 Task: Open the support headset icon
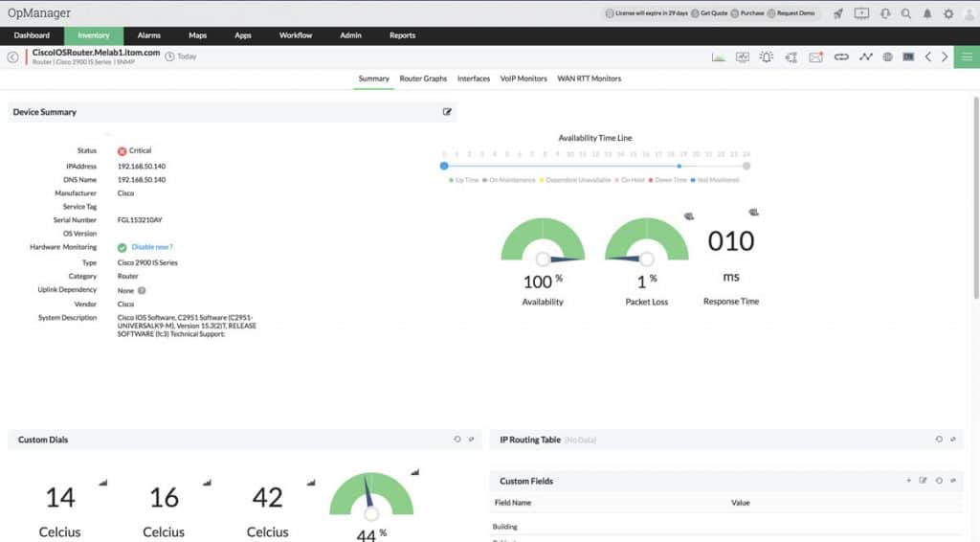coord(885,13)
